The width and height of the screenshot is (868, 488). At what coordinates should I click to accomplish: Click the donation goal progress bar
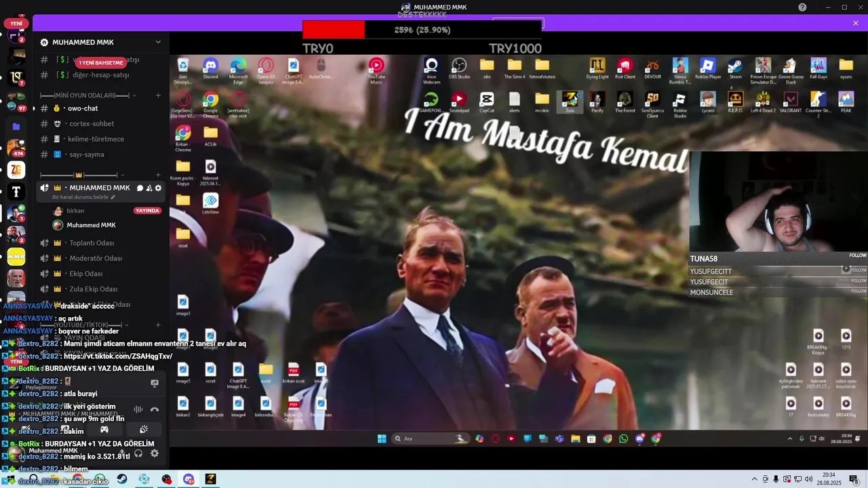[x=422, y=30]
